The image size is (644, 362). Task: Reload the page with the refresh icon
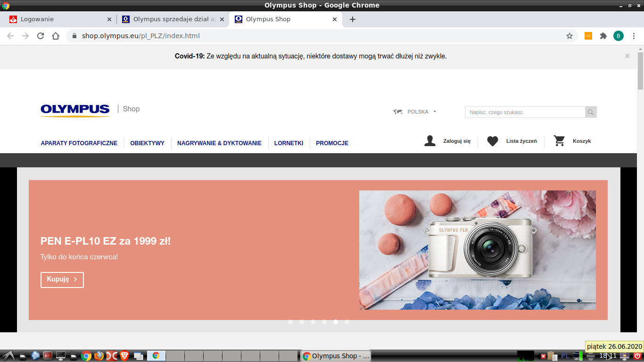point(41,36)
